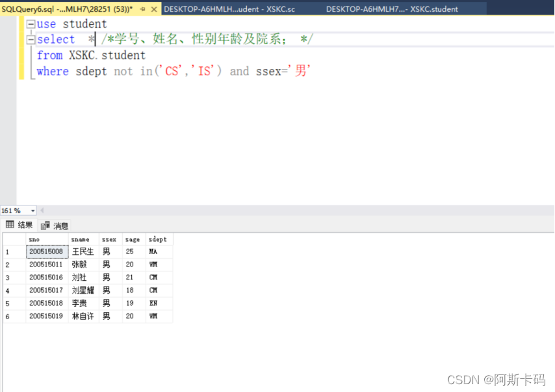Screen dimensions: 555x392
Task: Switch to the 消息 messages tab
Action: 54,226
